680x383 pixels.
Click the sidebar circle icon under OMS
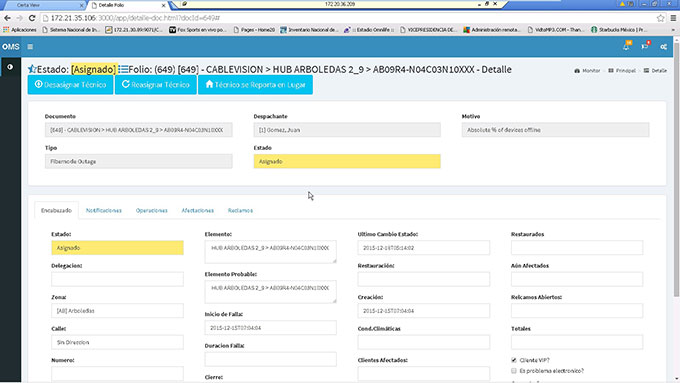tap(10, 67)
